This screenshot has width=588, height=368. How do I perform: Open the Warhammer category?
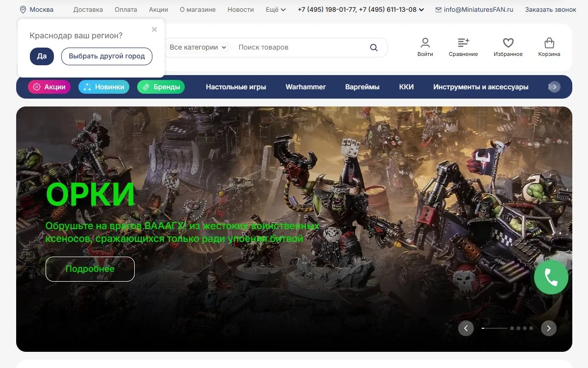point(306,87)
